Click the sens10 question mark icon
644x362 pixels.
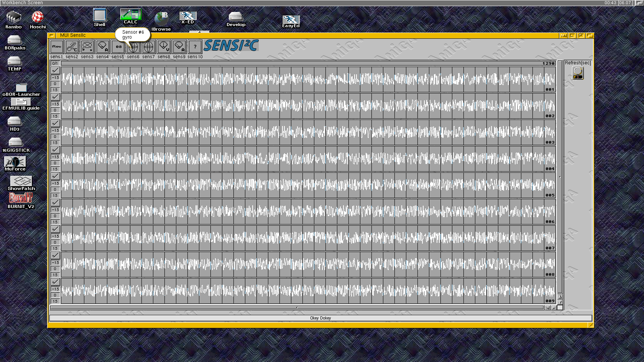[195, 47]
